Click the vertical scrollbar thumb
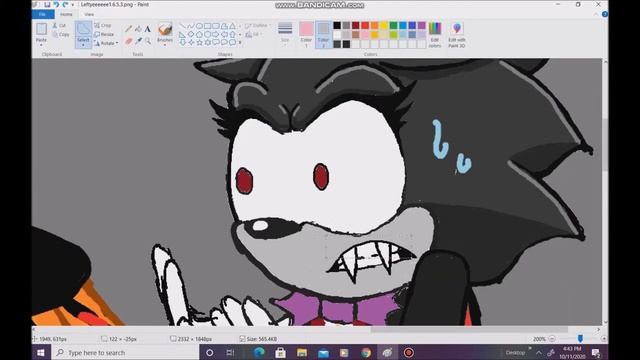The height and width of the screenshot is (360, 640). [x=605, y=145]
